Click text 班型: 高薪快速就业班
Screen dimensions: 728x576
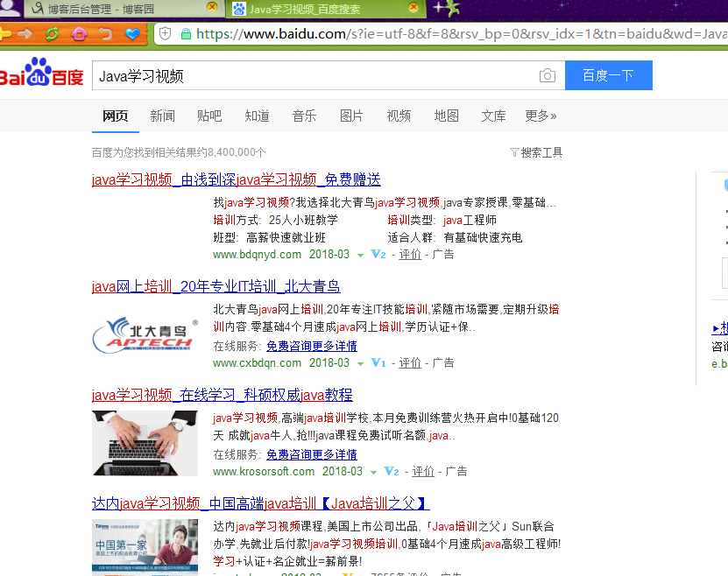(x=269, y=237)
